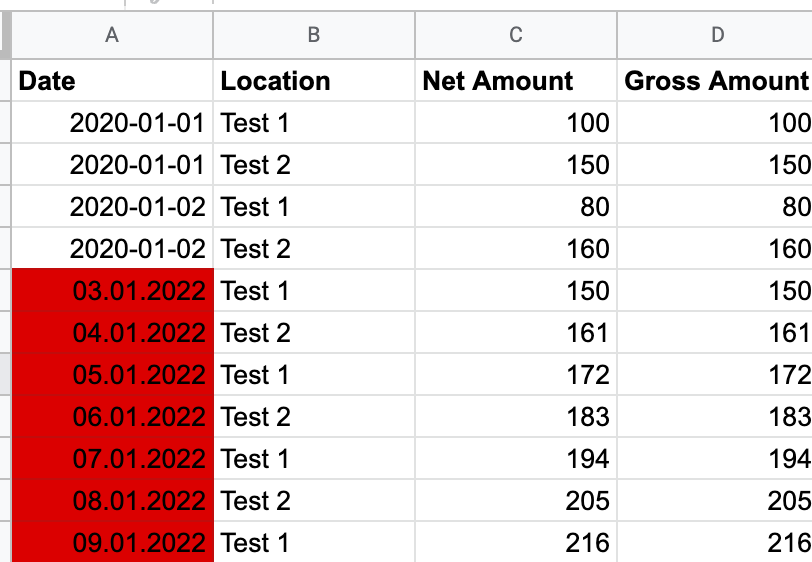Image resolution: width=812 pixels, height=562 pixels.
Task: Select Net Amount cell with value 194
Action: 516,458
